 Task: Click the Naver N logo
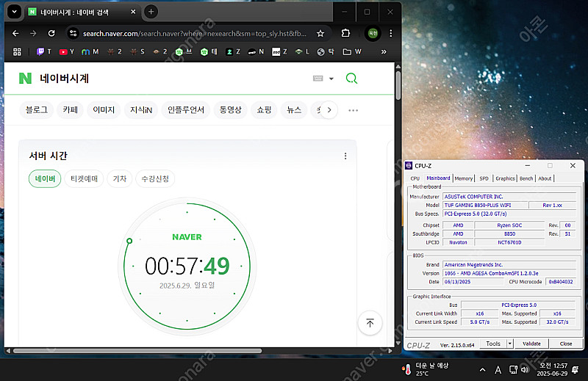[25, 79]
